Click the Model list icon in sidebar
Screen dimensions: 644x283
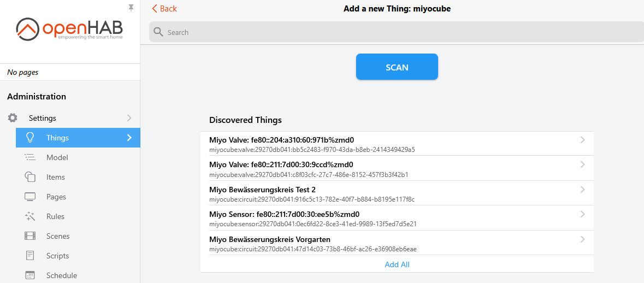tap(30, 157)
